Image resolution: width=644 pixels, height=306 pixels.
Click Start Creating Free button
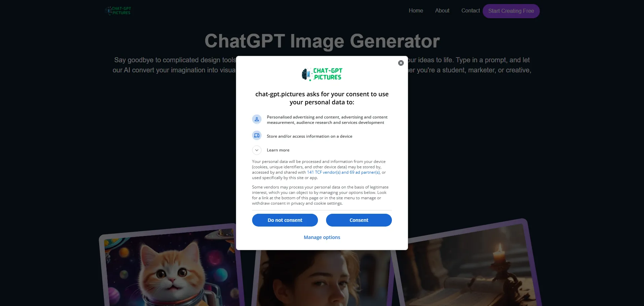511,11
